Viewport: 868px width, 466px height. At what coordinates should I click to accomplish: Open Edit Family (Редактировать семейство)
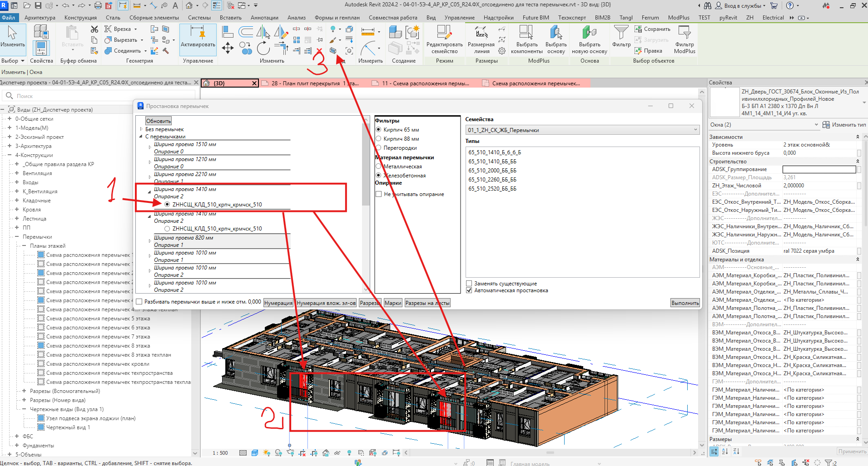tap(444, 39)
